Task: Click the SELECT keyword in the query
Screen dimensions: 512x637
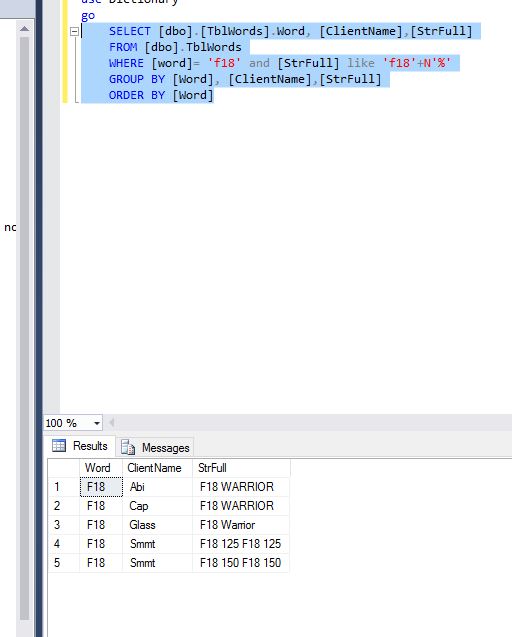Action: click(x=130, y=31)
